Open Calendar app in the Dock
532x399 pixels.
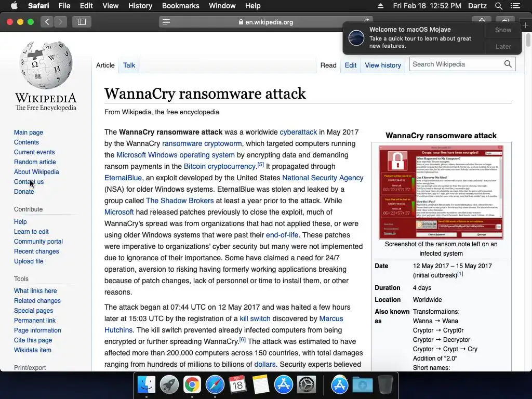pos(237,385)
